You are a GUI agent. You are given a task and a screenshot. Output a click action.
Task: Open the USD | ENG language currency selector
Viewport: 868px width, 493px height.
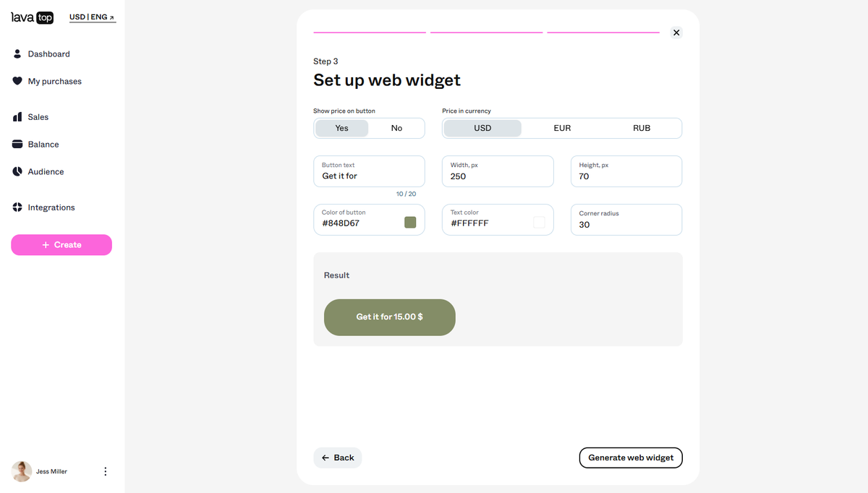coord(92,17)
